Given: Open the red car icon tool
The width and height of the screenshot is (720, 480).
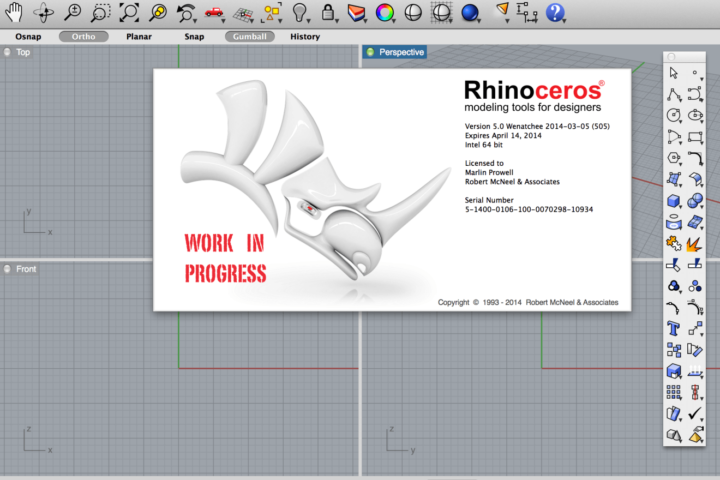Looking at the screenshot, I should pos(214,13).
